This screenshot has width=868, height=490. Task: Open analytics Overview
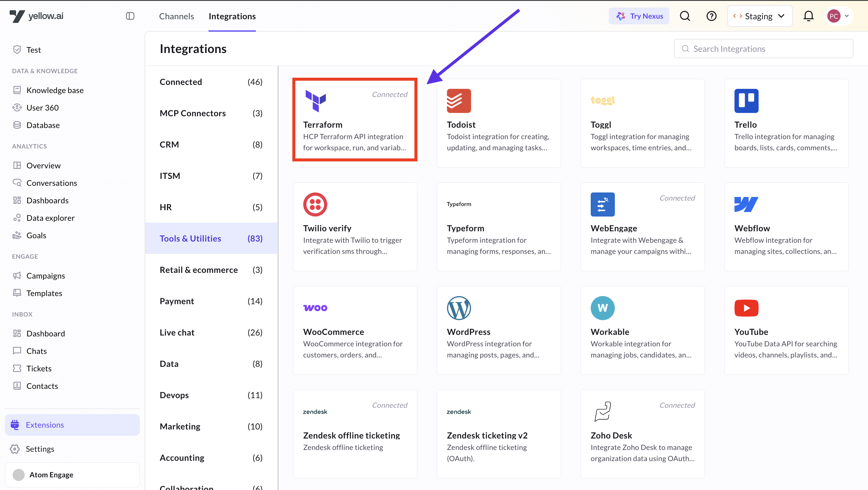click(72, 165)
